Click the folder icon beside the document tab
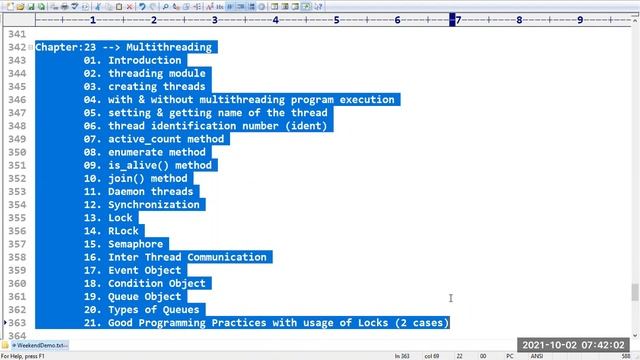 [x=5, y=345]
